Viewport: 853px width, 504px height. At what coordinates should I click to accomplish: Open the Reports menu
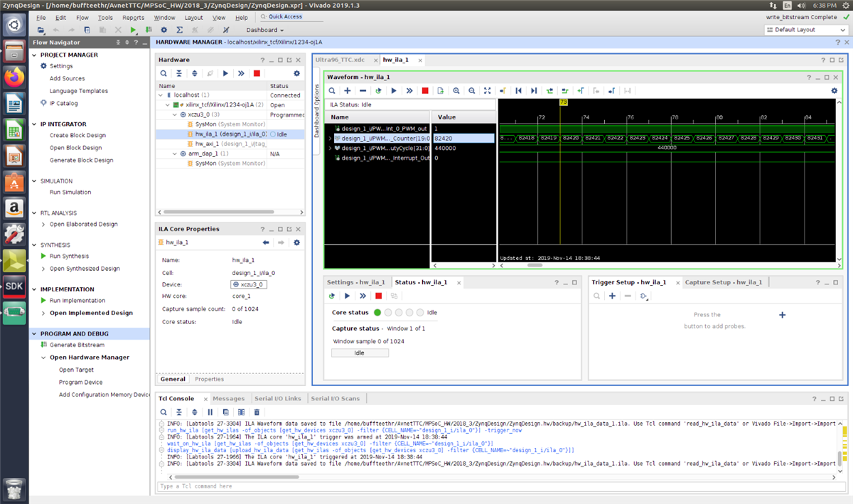click(x=133, y=17)
